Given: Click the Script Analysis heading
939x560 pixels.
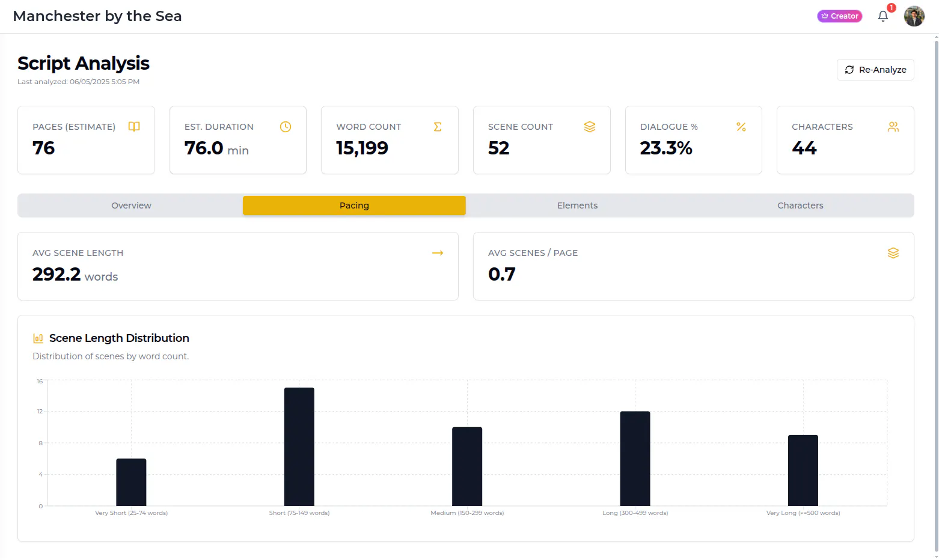Looking at the screenshot, I should (x=84, y=63).
